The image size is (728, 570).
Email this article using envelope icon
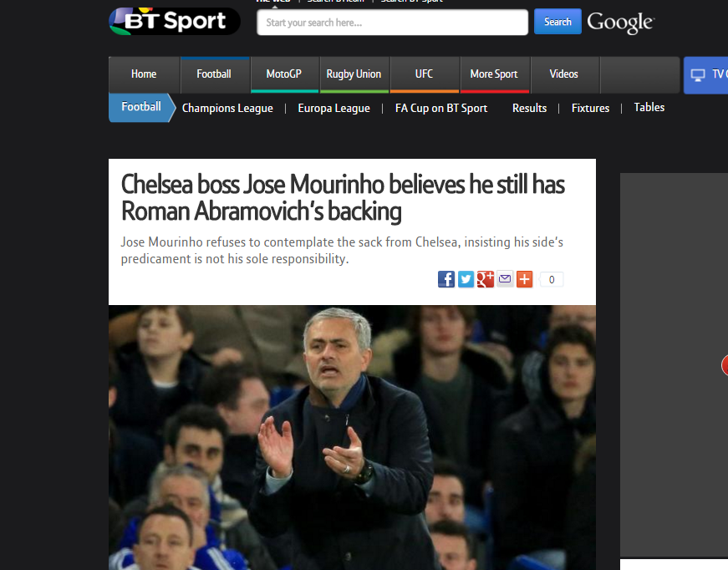pos(505,279)
